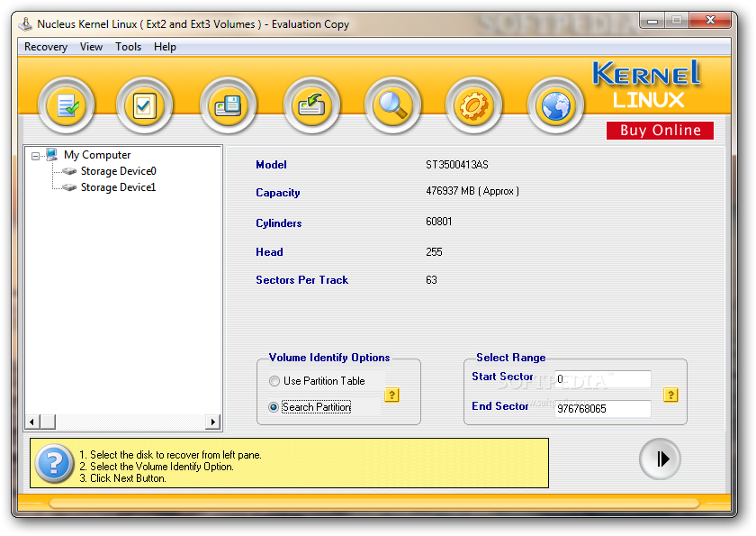756x536 pixels.
Task: Click the document with checkmark toolbar icon
Action: (67, 105)
